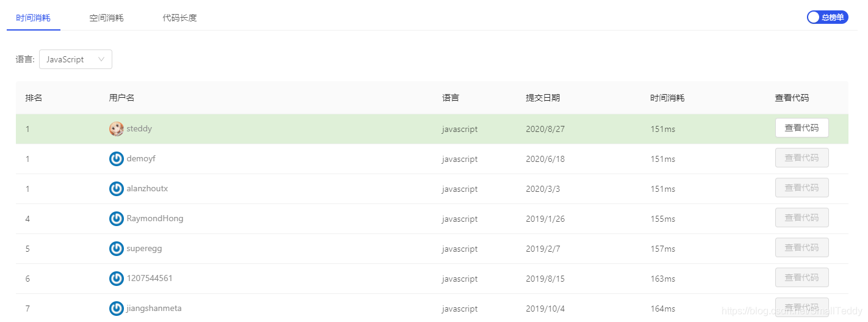
Task: Click RaymondHong's blue avatar icon
Action: pos(116,219)
